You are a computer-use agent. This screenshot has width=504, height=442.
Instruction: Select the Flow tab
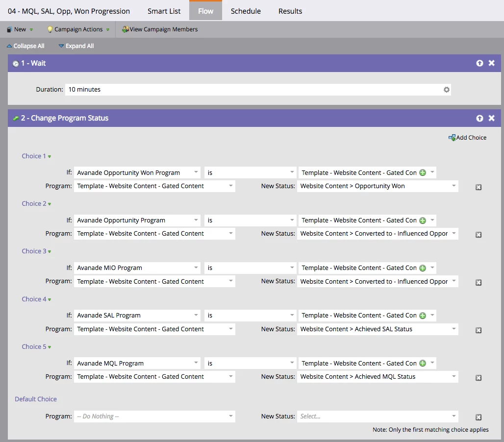[x=205, y=11]
